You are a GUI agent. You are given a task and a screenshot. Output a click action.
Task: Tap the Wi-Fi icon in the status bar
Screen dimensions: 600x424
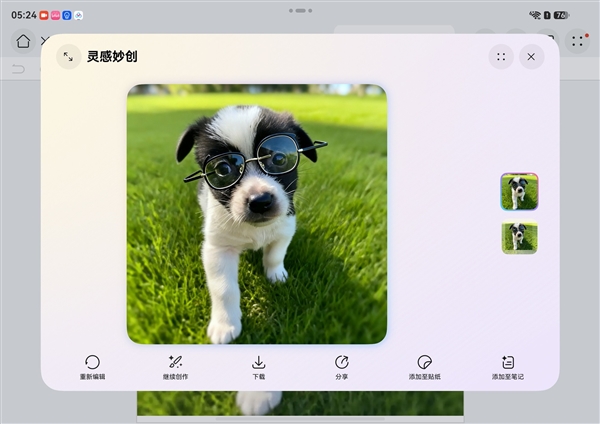coord(535,15)
